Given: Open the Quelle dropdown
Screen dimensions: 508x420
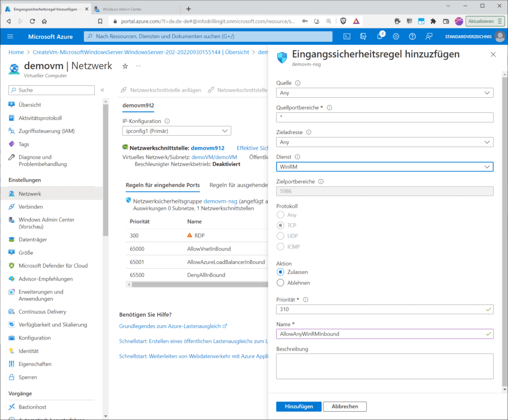Looking at the screenshot, I should click(384, 93).
